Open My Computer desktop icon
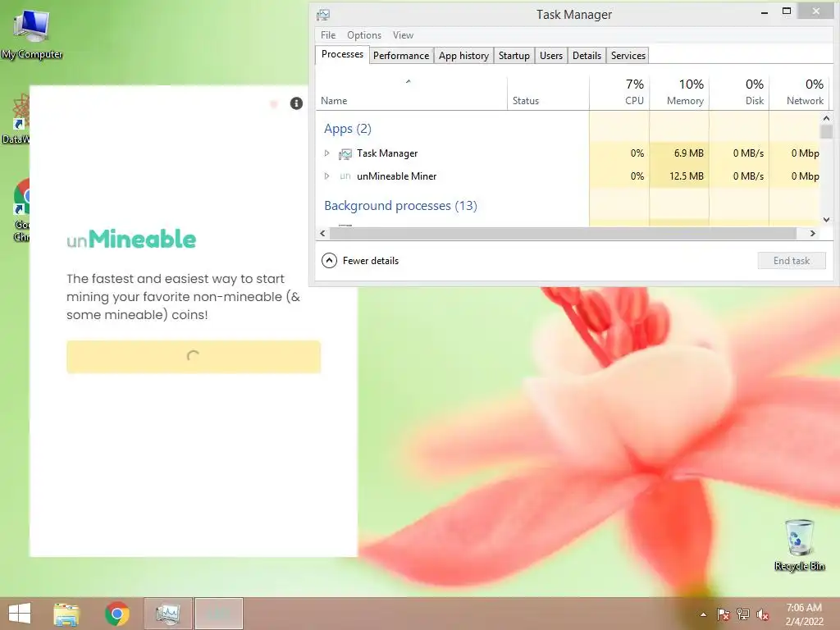 [32, 33]
